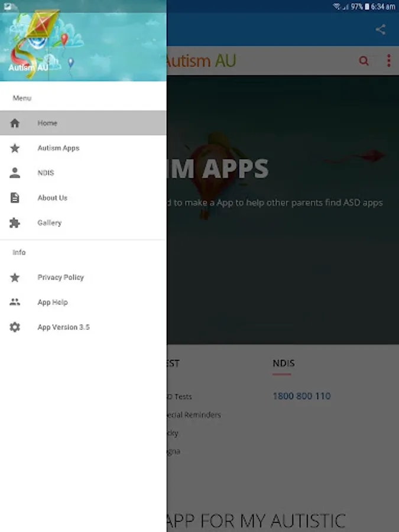Go to NDIS menu entry
The height and width of the screenshot is (532, 399).
point(83,173)
